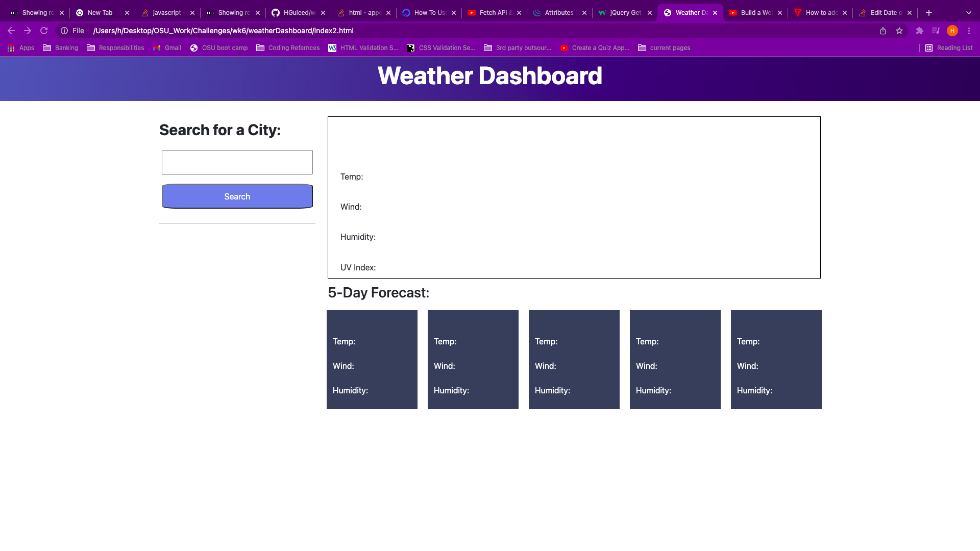
Task: Expand the page info in the address bar
Action: pos(64,31)
